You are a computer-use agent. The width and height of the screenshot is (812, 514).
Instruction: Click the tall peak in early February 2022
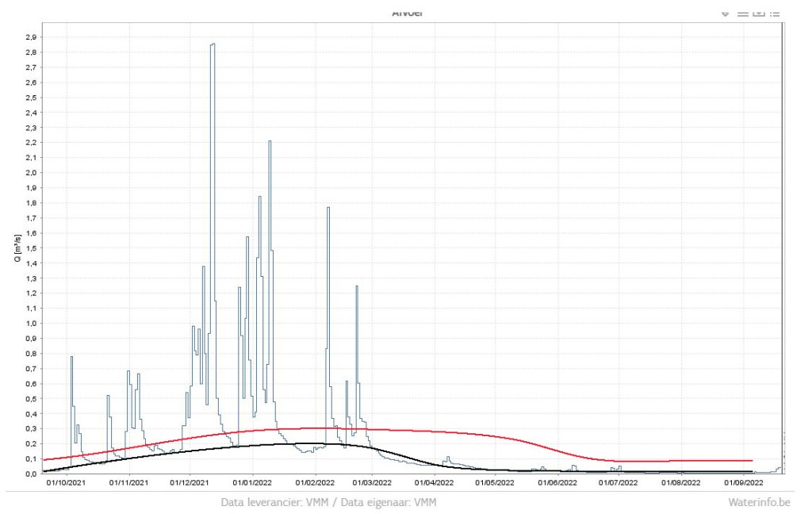pos(328,208)
